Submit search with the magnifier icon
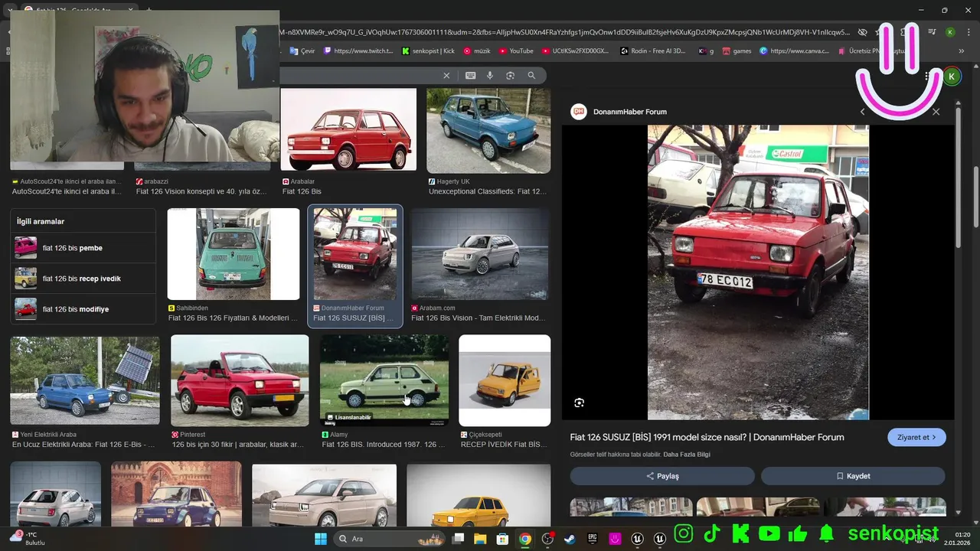This screenshot has height=551, width=980. pyautogui.click(x=531, y=76)
